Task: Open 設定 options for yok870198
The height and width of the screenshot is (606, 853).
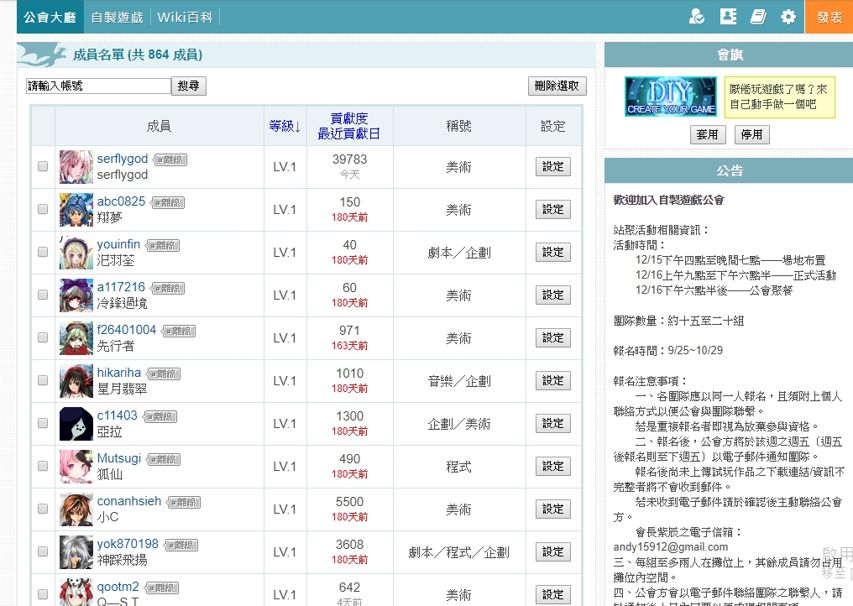Action: (553, 552)
